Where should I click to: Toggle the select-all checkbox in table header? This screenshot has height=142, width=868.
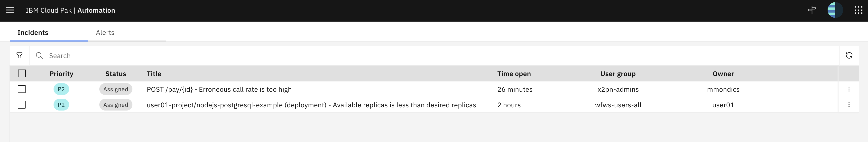tap(22, 73)
